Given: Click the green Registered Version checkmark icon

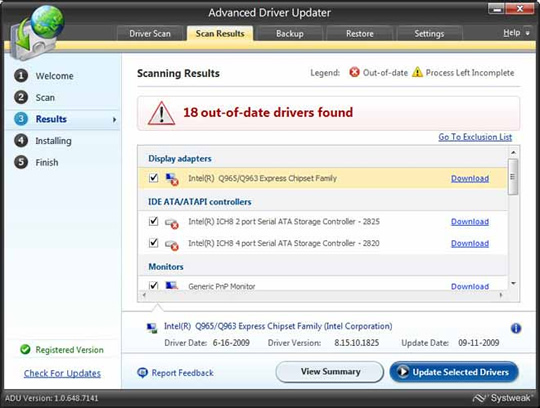Looking at the screenshot, I should click(25, 349).
